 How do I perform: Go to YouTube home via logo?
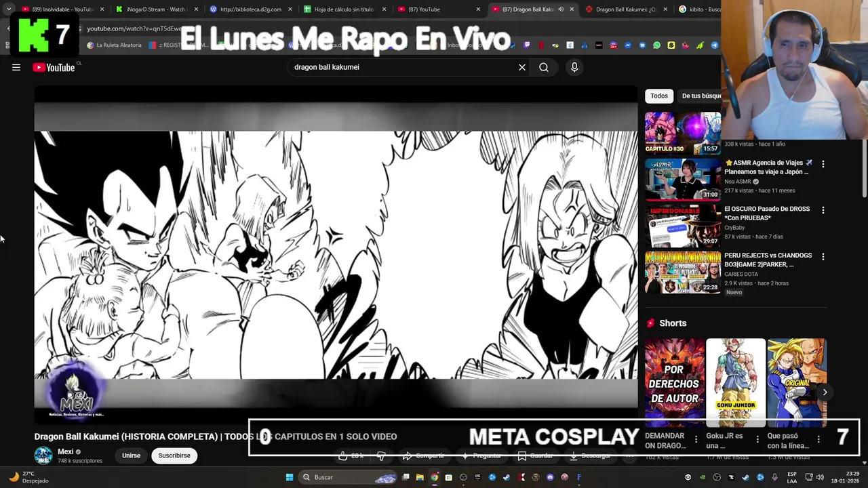[54, 67]
